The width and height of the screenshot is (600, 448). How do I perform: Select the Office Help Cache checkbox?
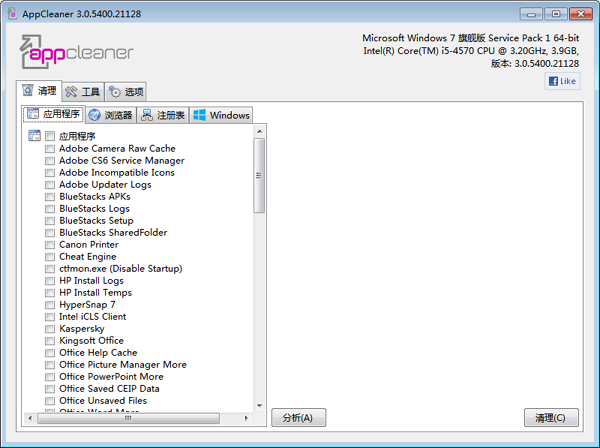coord(50,353)
